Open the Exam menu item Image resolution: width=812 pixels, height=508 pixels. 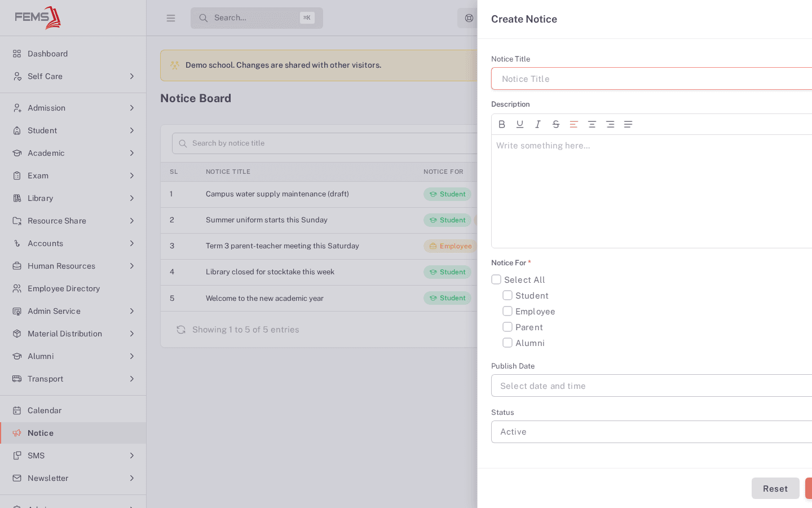73,176
